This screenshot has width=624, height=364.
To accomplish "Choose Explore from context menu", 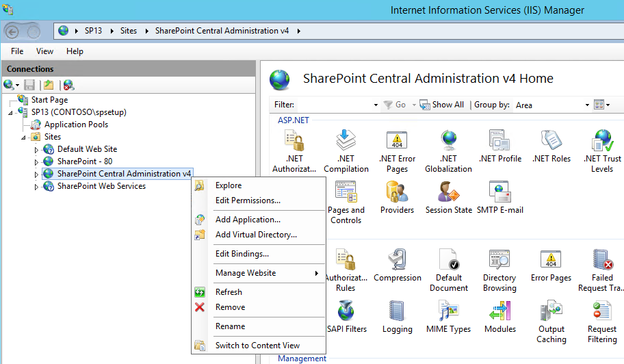I will pos(257,185).
